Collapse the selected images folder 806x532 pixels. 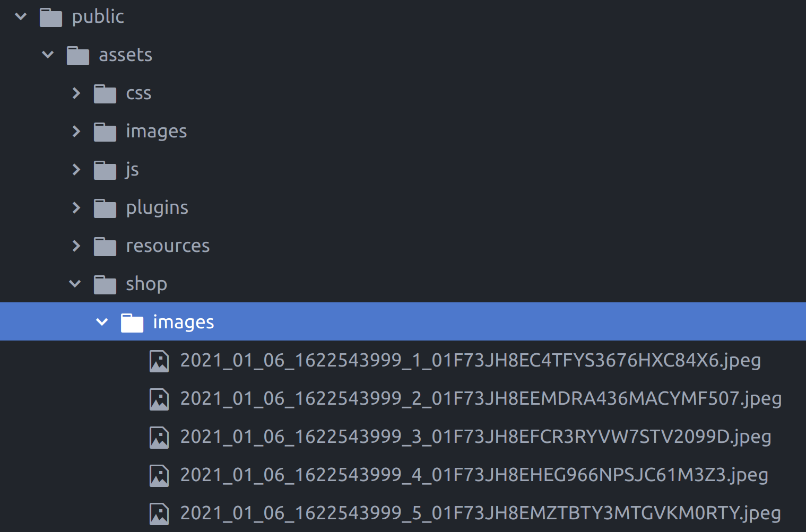click(101, 321)
